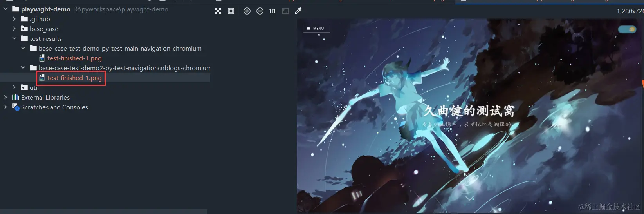Image resolution: width=644 pixels, height=214 pixels.
Task: Expand the util folder
Action: (14, 87)
